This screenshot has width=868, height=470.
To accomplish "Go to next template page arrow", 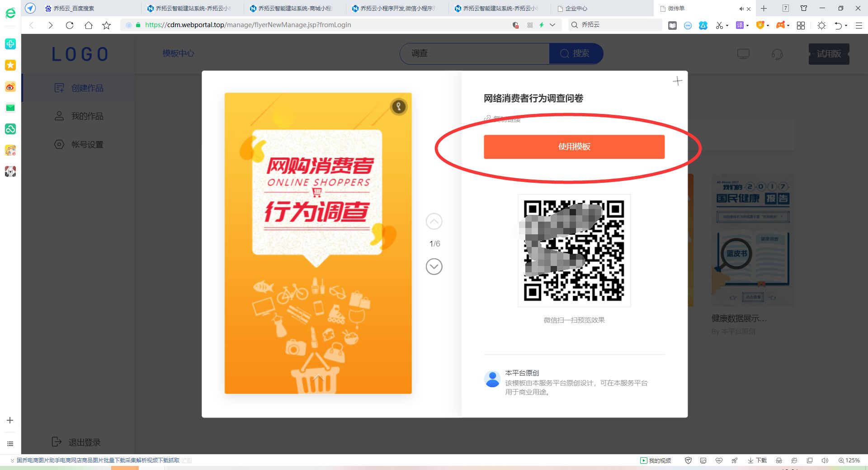I will point(434,266).
